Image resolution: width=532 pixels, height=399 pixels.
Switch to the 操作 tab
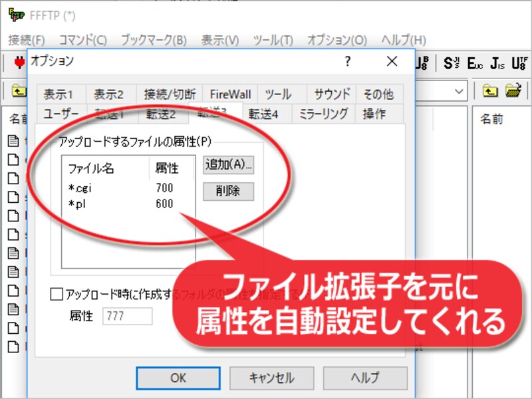click(378, 114)
